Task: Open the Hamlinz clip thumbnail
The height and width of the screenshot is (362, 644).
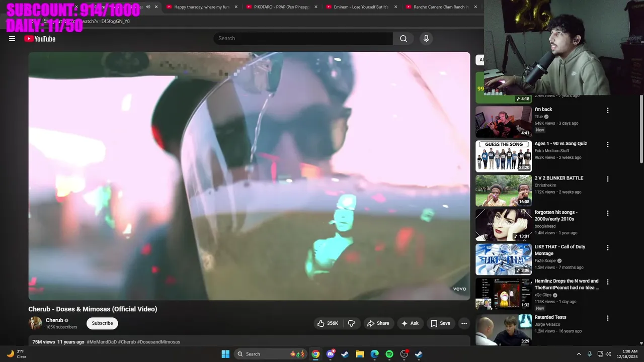Action: click(x=504, y=294)
